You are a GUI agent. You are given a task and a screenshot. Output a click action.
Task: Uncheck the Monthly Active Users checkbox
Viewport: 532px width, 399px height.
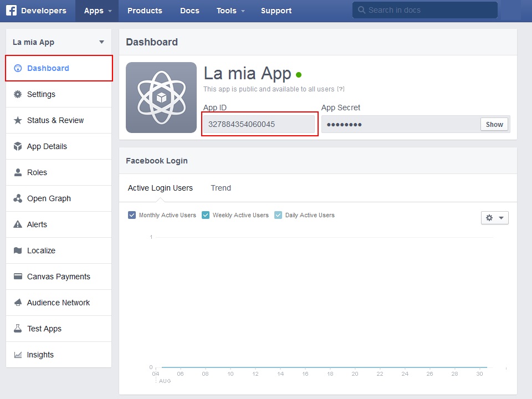(132, 215)
